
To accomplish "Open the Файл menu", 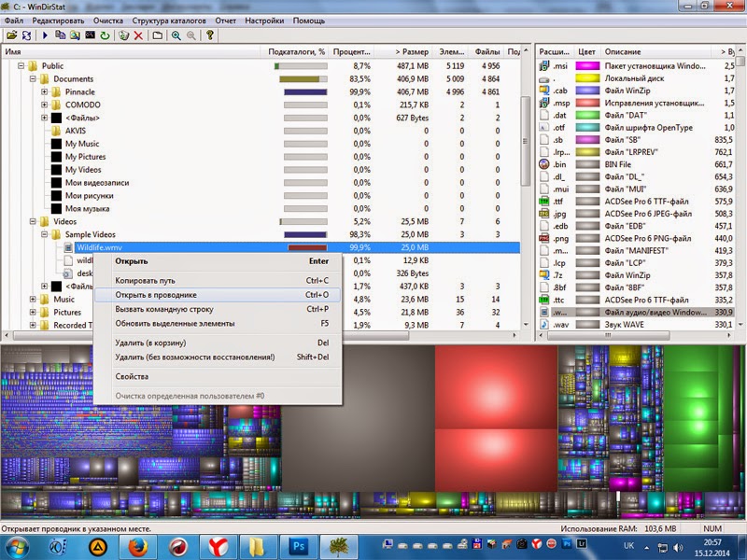I will pyautogui.click(x=14, y=21).
